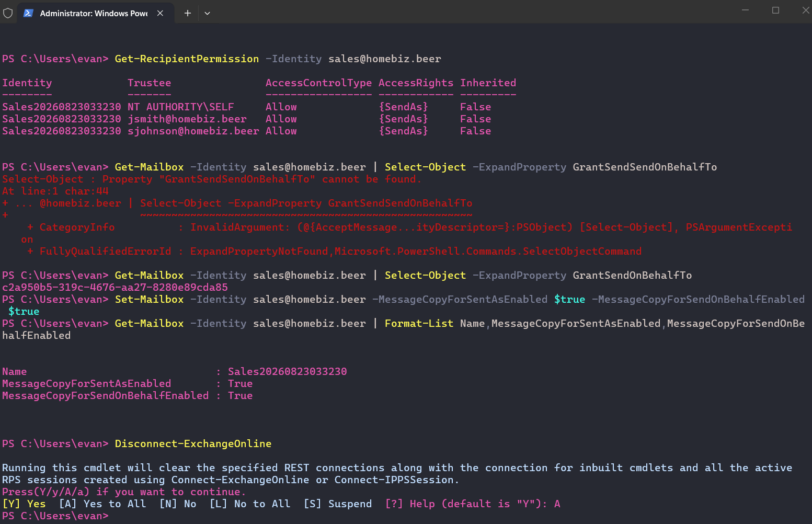This screenshot has width=812, height=524.
Task: Click True value beside MessageCopyForSendOnBehalfEnabled output row
Action: coord(241,396)
